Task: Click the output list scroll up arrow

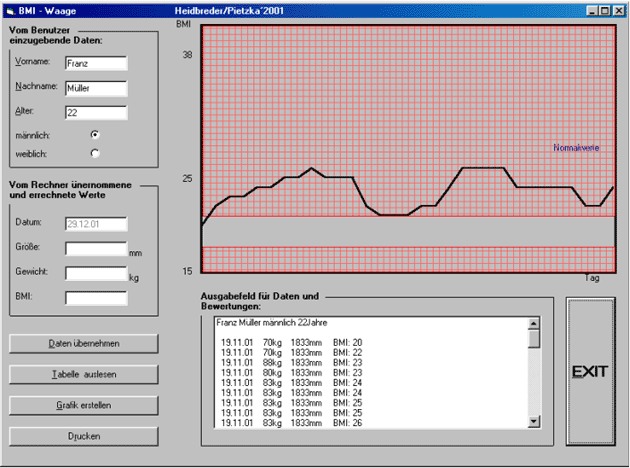Action: pos(534,325)
